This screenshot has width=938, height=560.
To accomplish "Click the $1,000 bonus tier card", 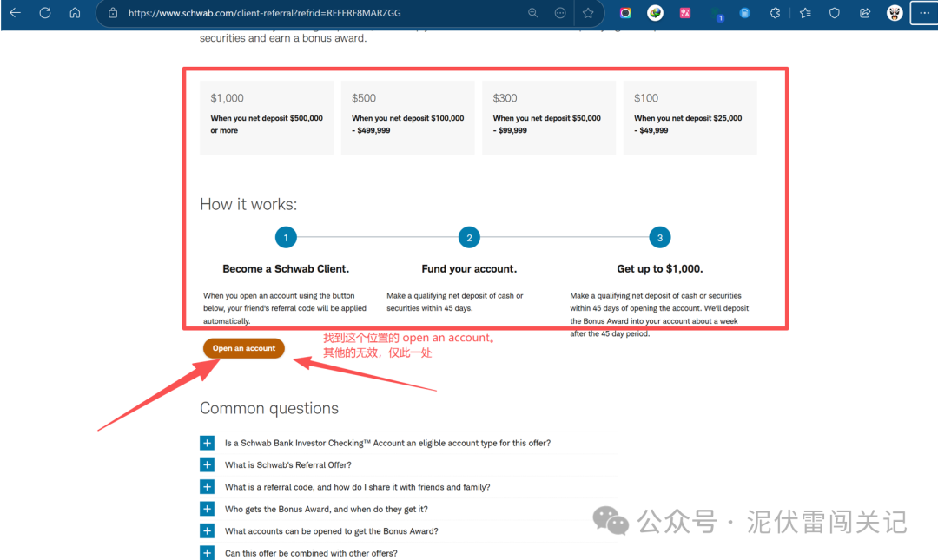I will pos(267,118).
